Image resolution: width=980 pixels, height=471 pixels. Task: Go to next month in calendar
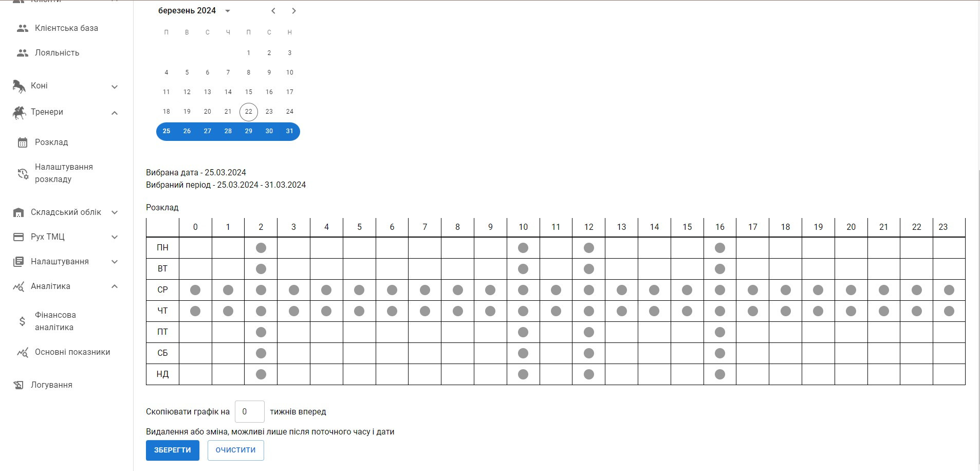coord(294,11)
